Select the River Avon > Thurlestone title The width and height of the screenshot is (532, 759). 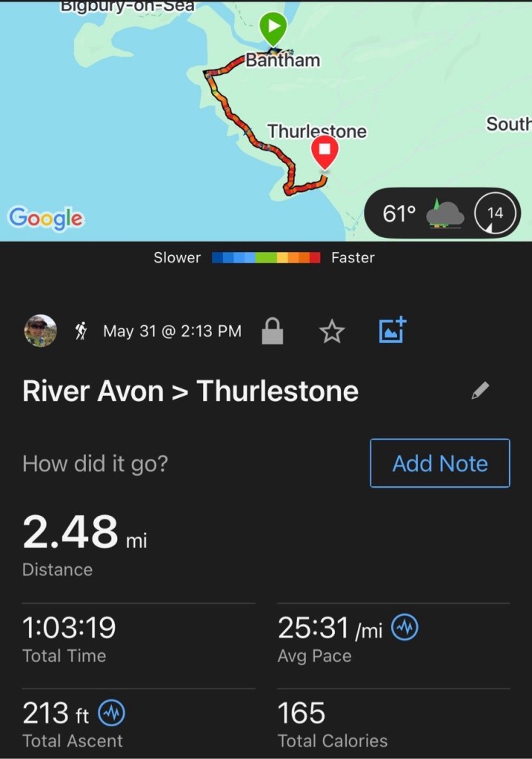pyautogui.click(x=190, y=391)
